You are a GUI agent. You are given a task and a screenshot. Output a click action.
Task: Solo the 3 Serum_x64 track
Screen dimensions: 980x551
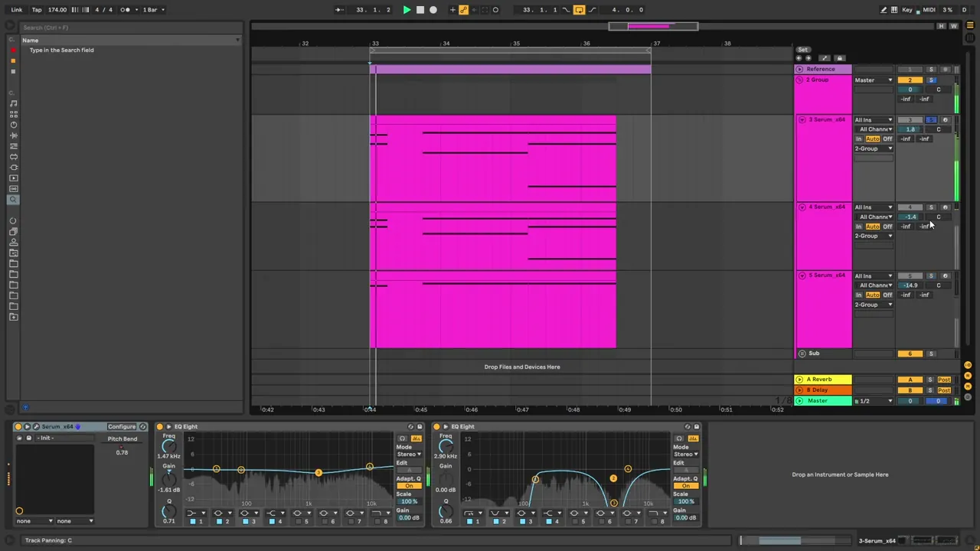pyautogui.click(x=932, y=120)
